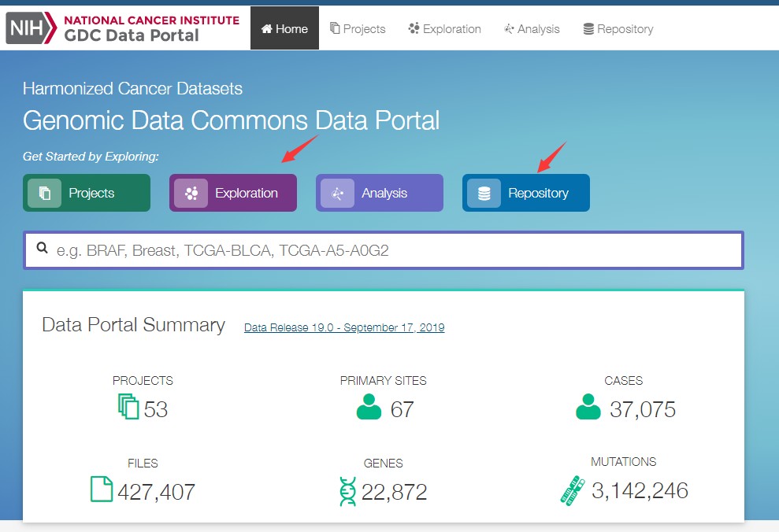The image size is (779, 532).
Task: Click the Mutations icon
Action: pyautogui.click(x=572, y=490)
